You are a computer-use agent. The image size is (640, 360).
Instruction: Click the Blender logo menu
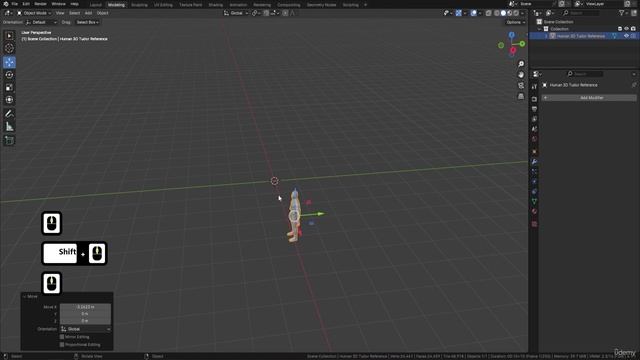click(5, 4)
